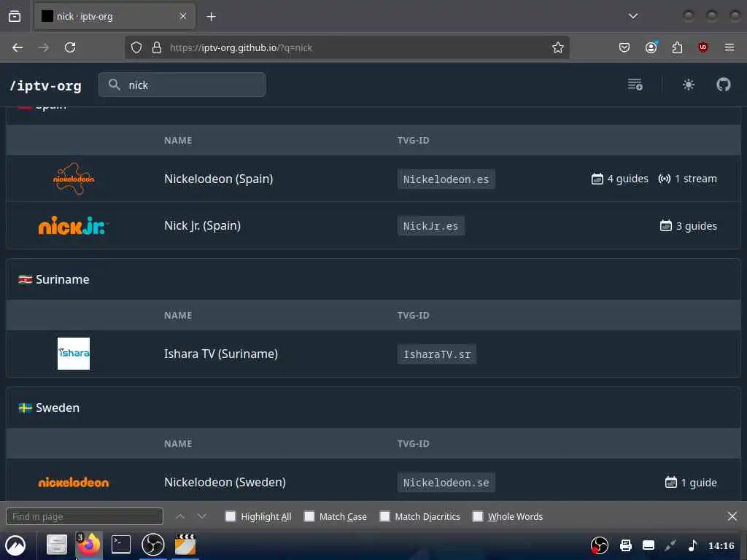Enable the Whole Words checkbox
Viewport: 747px width, 560px height.
478,517
